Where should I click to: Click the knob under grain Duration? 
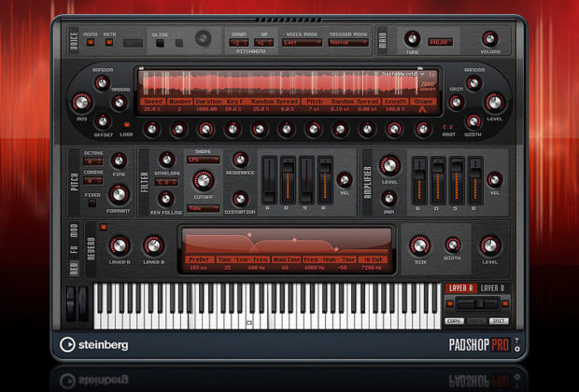[205, 129]
